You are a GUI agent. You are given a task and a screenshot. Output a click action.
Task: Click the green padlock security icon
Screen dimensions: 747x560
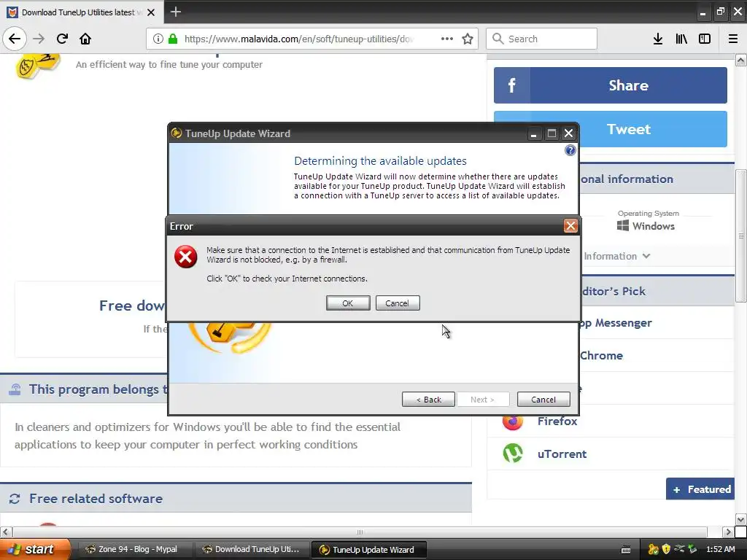pos(174,39)
